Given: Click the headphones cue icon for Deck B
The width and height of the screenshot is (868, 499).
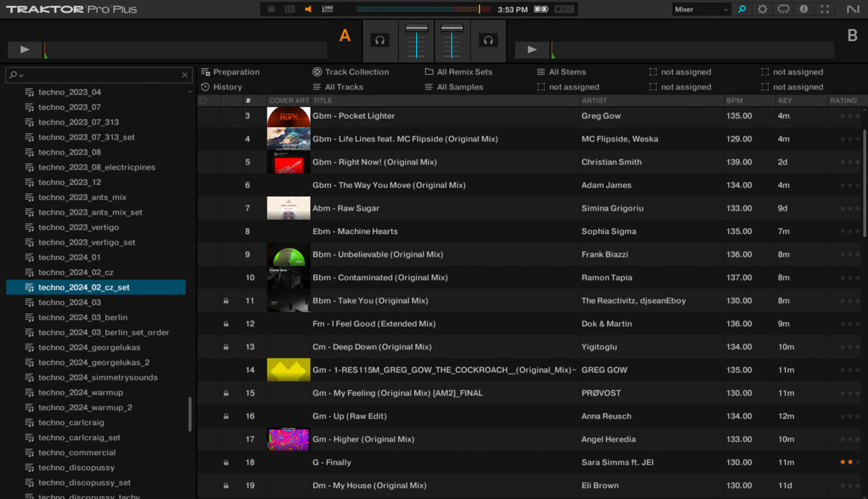Looking at the screenshot, I should click(488, 40).
